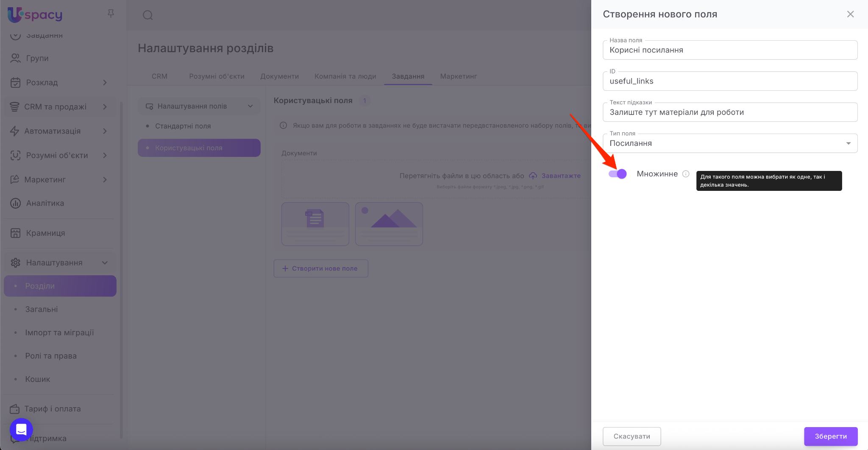Expand CRM та продажі submenu
This screenshot has height=450, width=868.
pos(105,107)
